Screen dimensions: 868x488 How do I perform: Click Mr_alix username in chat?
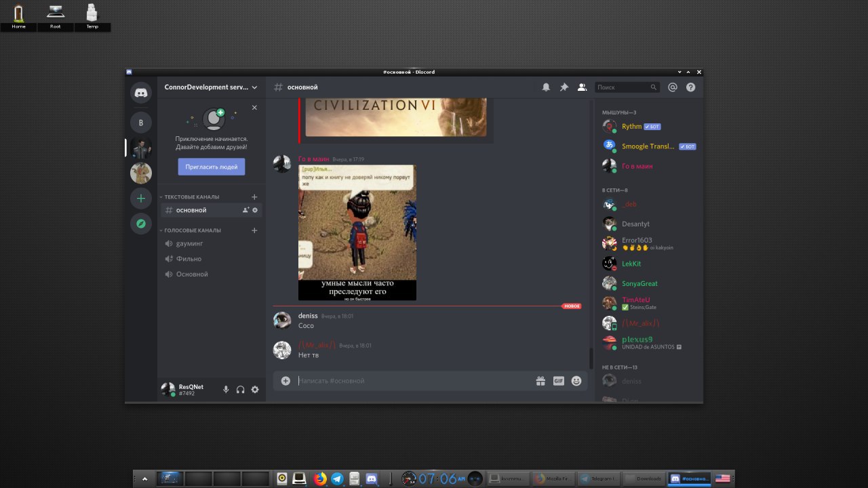click(317, 345)
